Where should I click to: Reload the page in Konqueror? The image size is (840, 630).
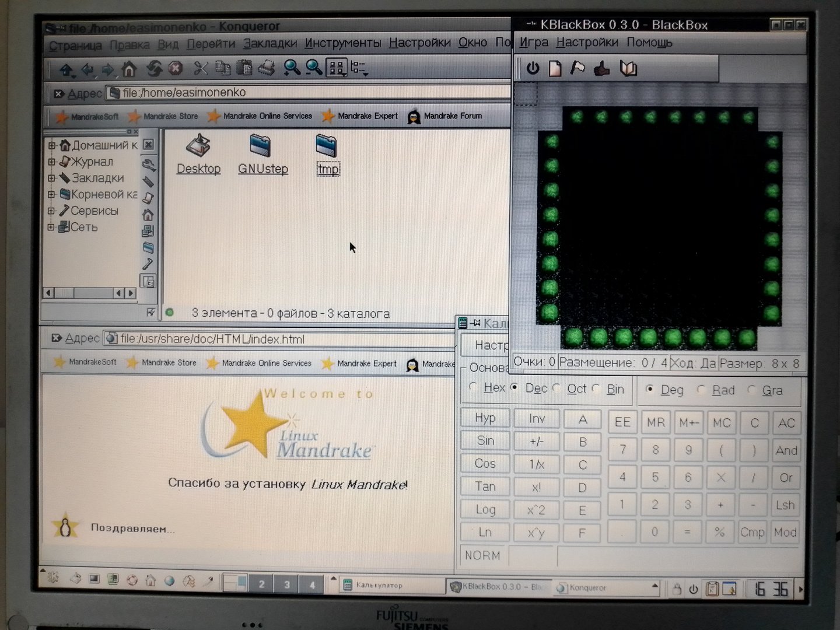pyautogui.click(x=154, y=69)
